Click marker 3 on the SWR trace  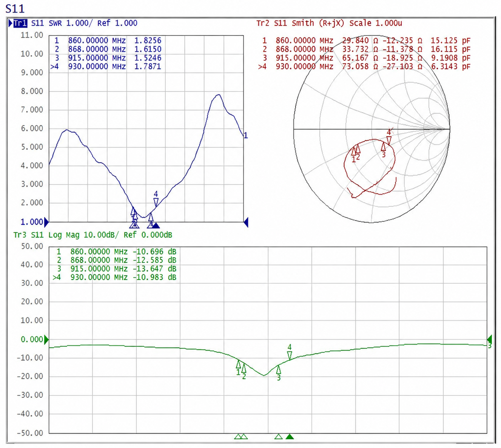(x=151, y=217)
